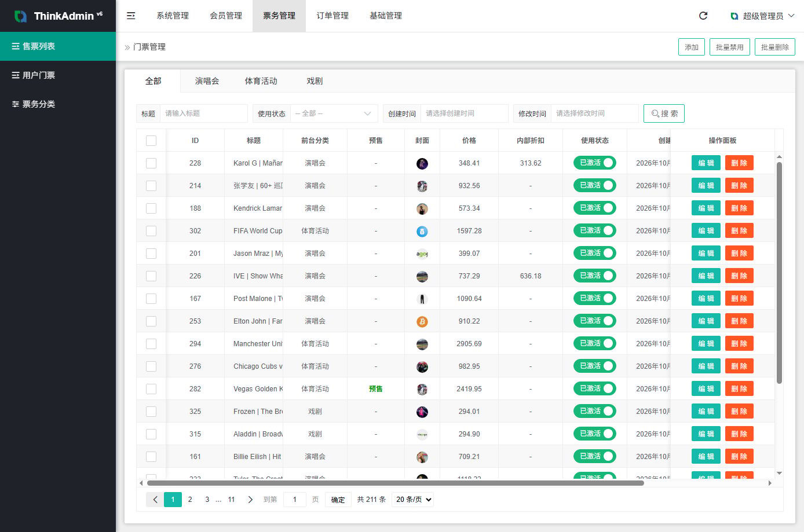Click the 搜索 search button

[x=664, y=113]
